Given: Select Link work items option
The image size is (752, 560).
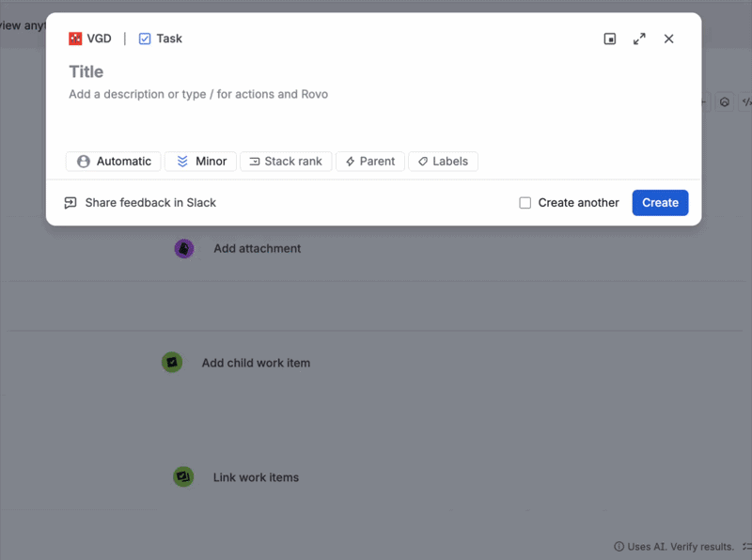Looking at the screenshot, I should tap(256, 477).
